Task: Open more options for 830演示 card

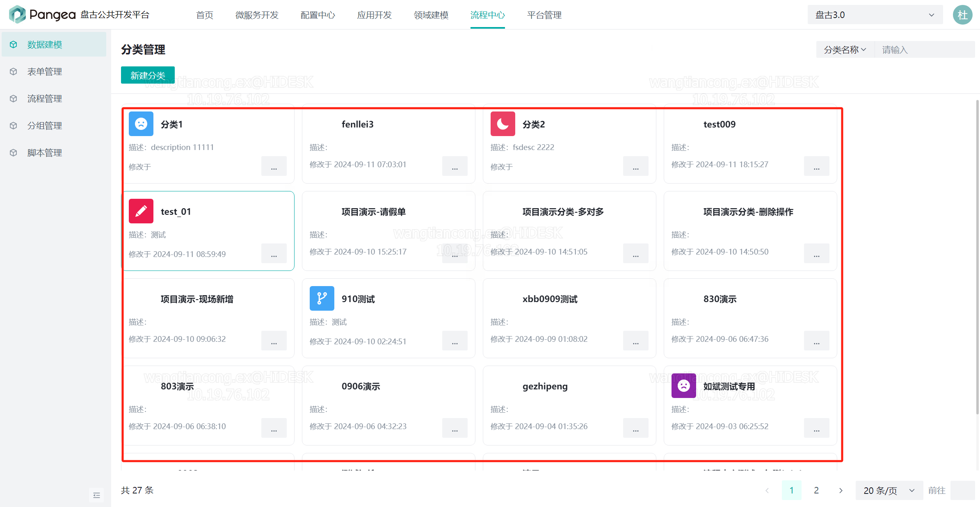Action: [817, 341]
